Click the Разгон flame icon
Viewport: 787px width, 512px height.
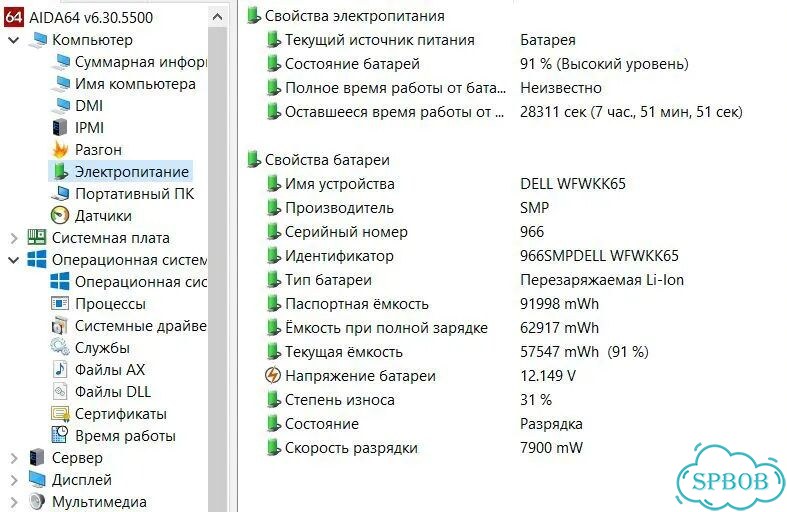60,150
